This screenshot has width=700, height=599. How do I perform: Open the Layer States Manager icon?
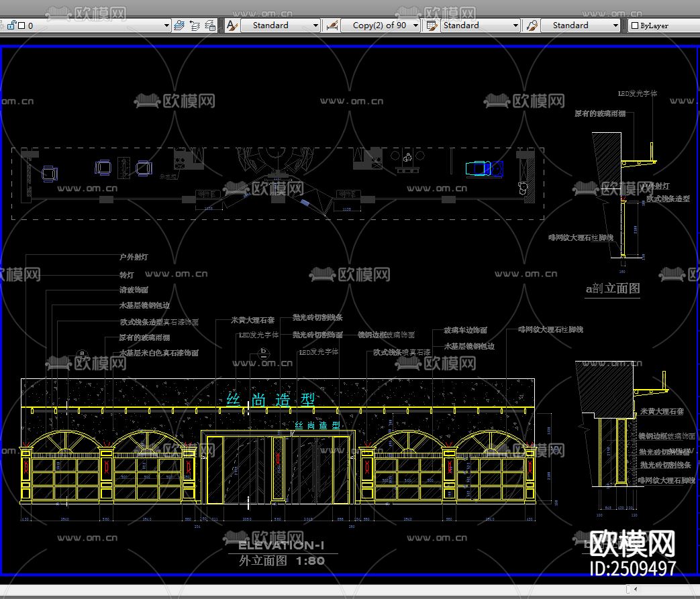click(210, 25)
